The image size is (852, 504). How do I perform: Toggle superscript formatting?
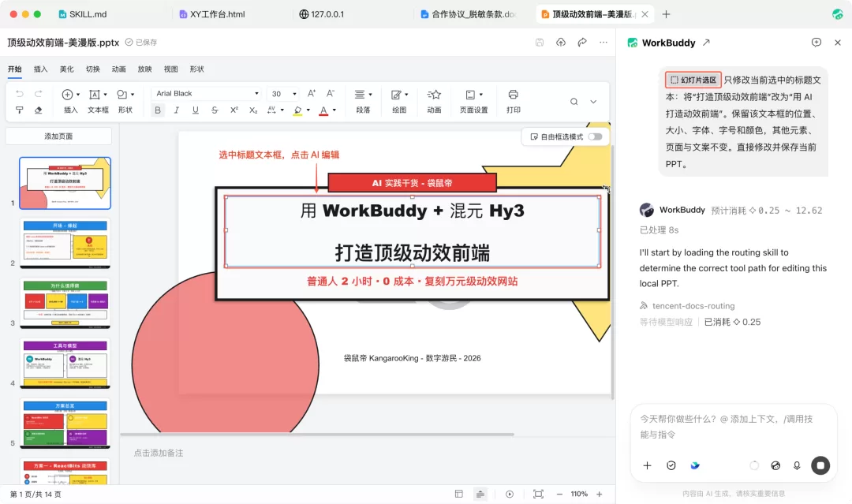pyautogui.click(x=234, y=110)
